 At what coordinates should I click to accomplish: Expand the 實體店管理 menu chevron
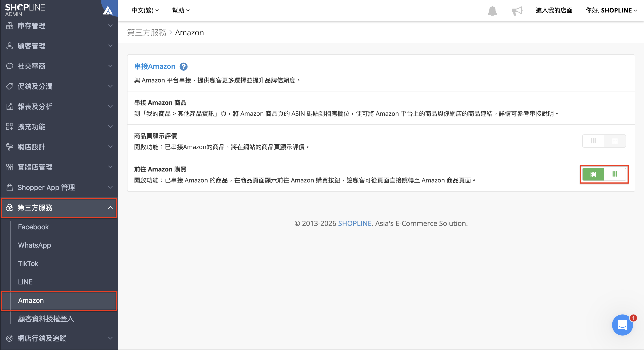pos(110,167)
